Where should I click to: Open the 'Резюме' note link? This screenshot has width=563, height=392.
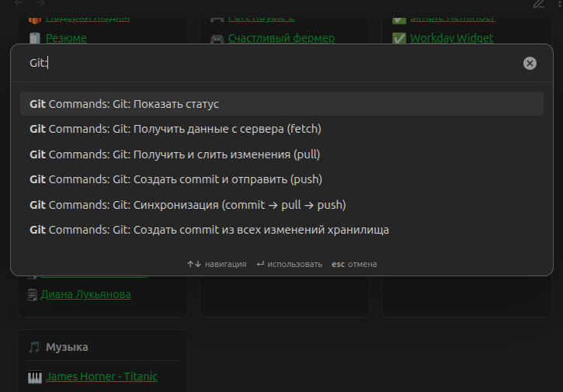tap(66, 38)
